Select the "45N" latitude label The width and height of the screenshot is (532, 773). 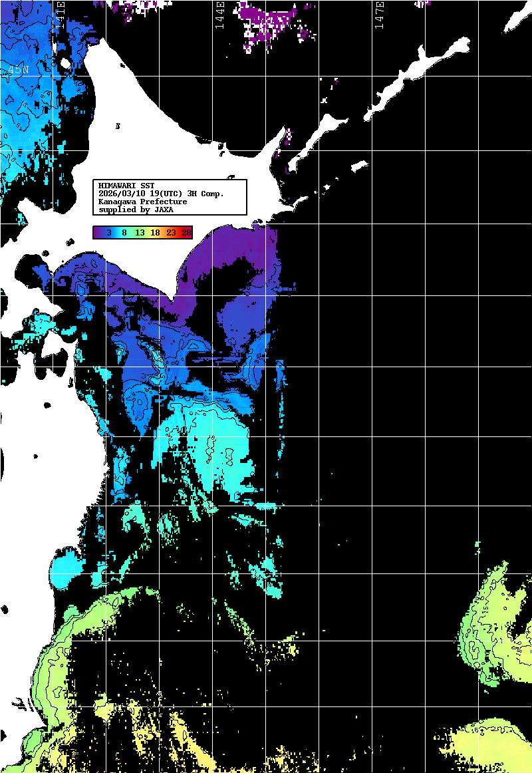[x=17, y=71]
